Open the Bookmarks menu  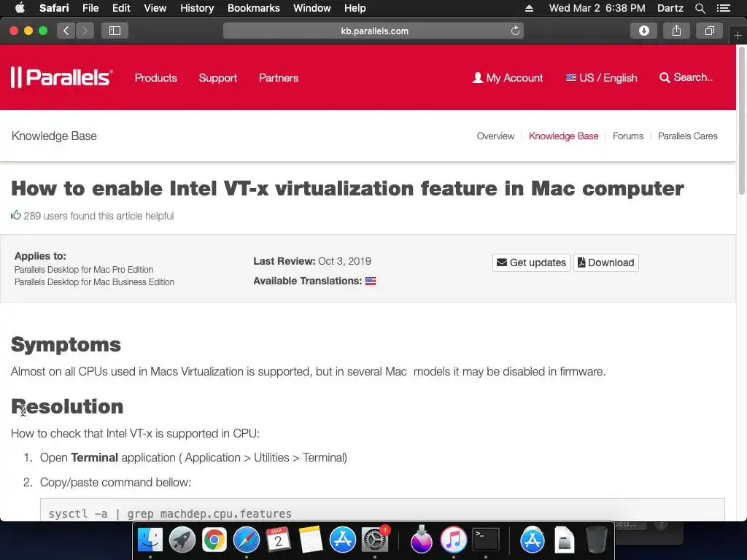click(253, 8)
